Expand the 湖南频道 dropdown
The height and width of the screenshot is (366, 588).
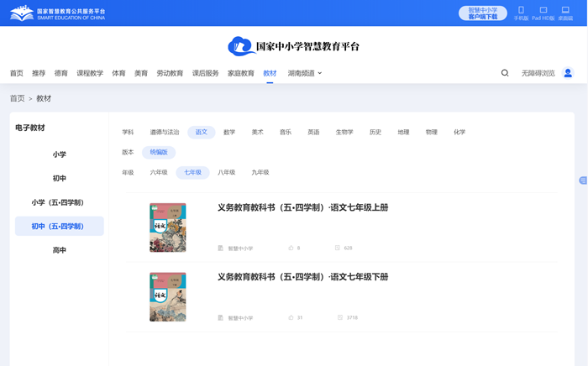(304, 73)
